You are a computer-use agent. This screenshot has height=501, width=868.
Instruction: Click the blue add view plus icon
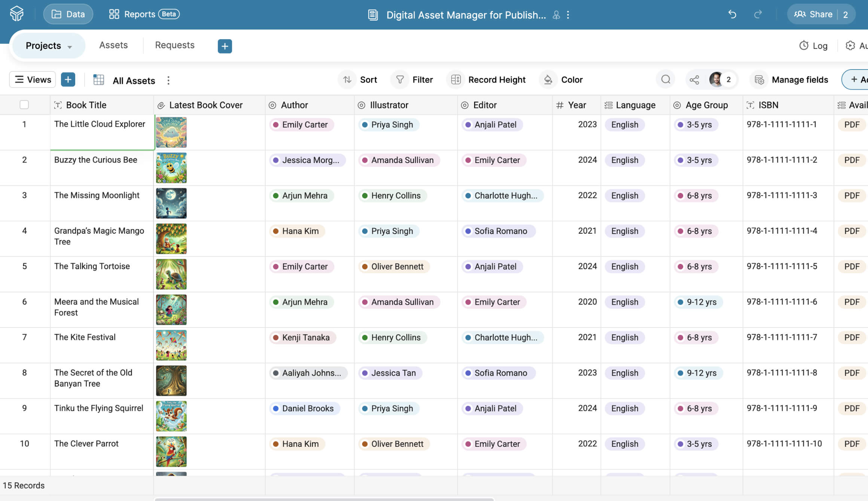click(68, 79)
